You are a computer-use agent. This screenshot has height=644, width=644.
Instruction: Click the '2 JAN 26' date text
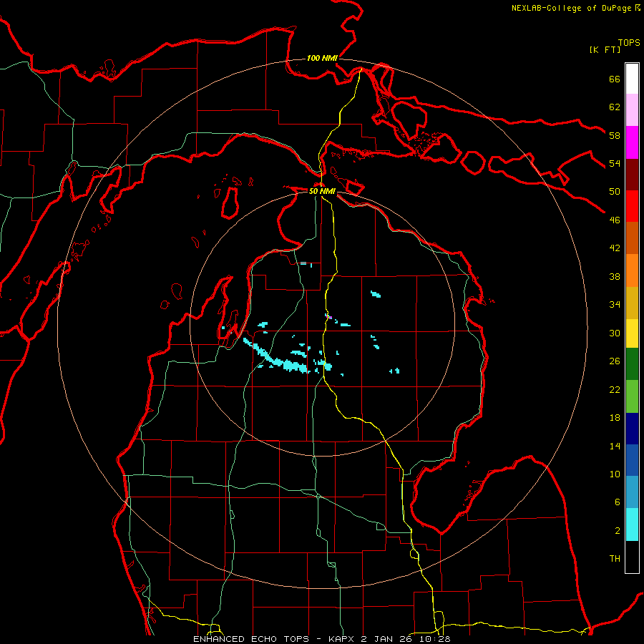pyautogui.click(x=388, y=639)
